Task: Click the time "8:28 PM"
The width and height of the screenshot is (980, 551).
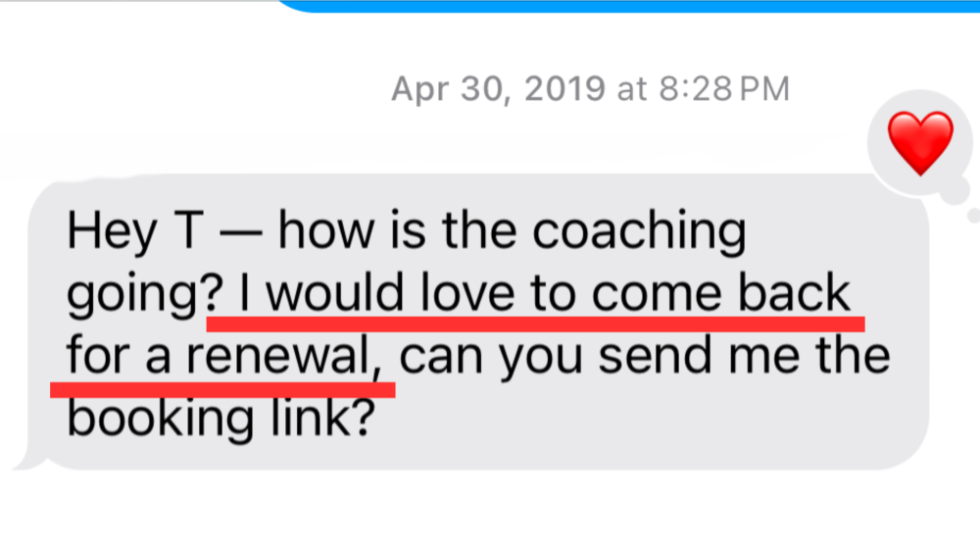Action: click(x=722, y=90)
